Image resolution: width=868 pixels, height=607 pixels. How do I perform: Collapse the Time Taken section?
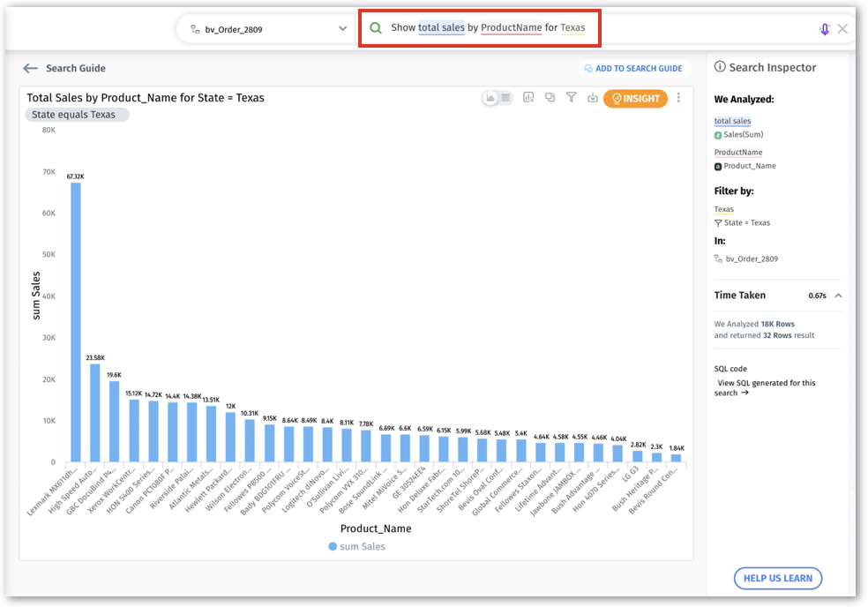pyautogui.click(x=838, y=296)
